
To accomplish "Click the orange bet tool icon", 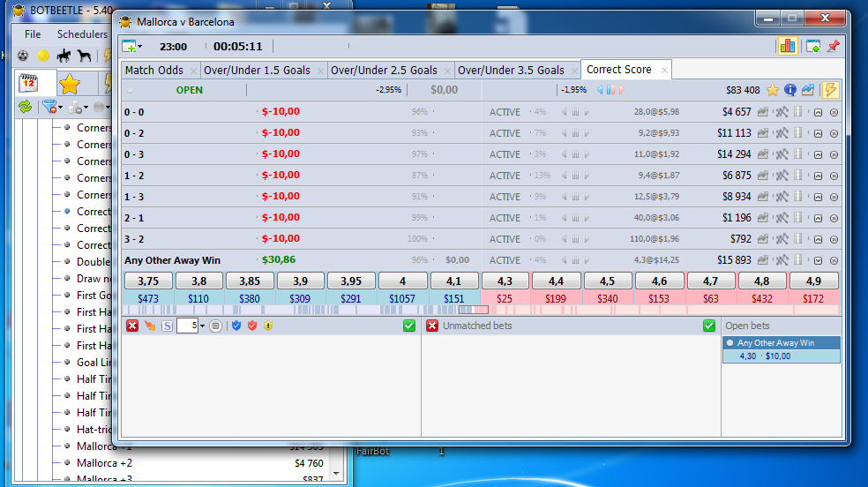I will pyautogui.click(x=150, y=326).
